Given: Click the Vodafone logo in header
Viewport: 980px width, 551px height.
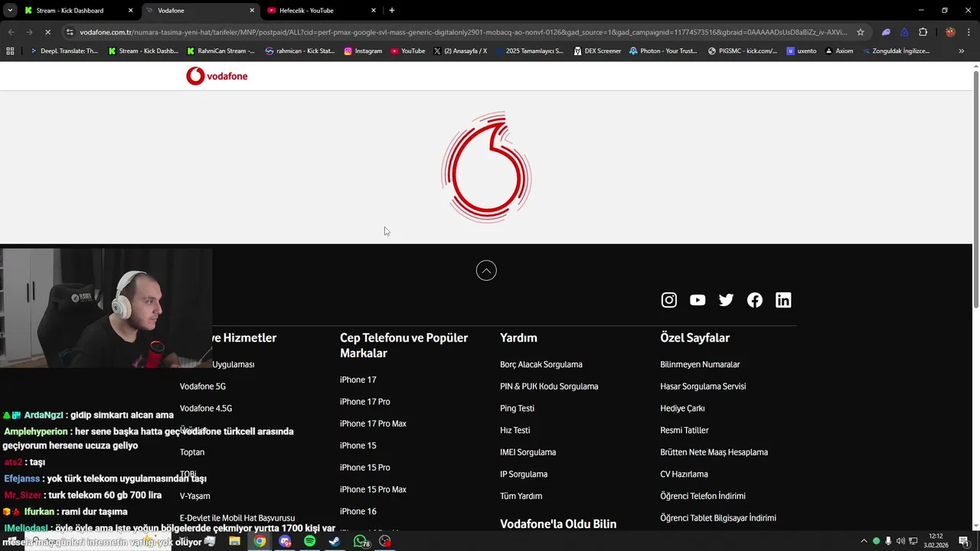Looking at the screenshot, I should [x=217, y=76].
